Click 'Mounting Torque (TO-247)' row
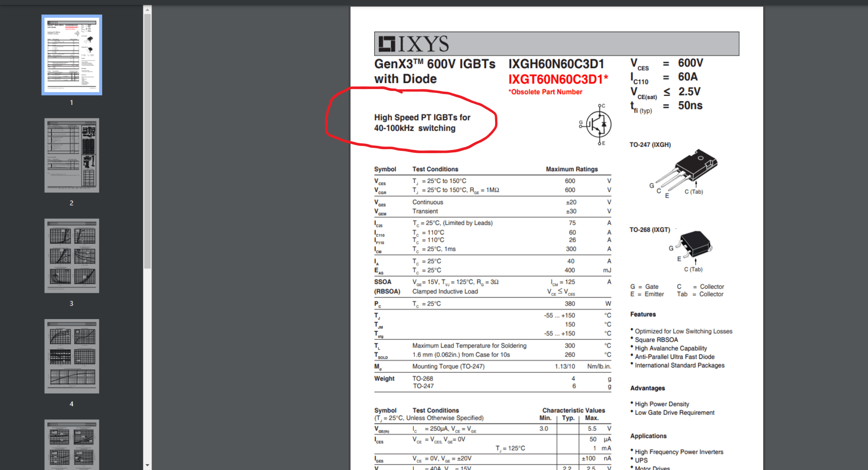Viewport: 868px width, 470px height. (x=492, y=367)
